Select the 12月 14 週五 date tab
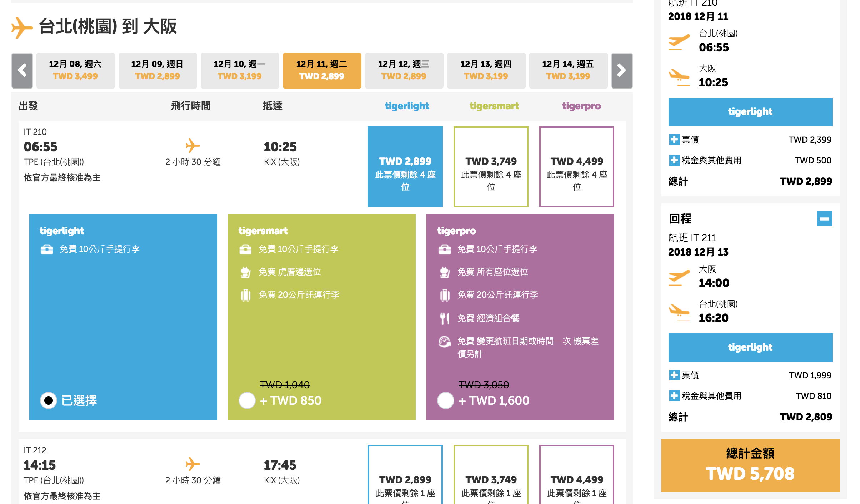The height and width of the screenshot is (504, 860). pyautogui.click(x=568, y=70)
